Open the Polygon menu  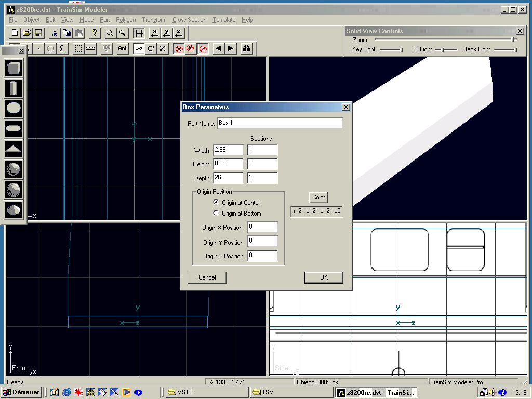(x=126, y=20)
